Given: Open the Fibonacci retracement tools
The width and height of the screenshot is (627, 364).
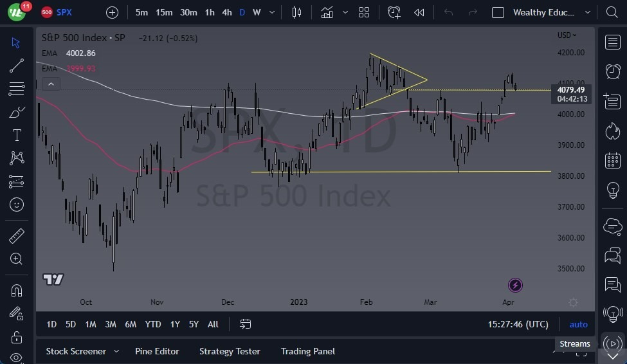Looking at the screenshot, I should 16,88.
